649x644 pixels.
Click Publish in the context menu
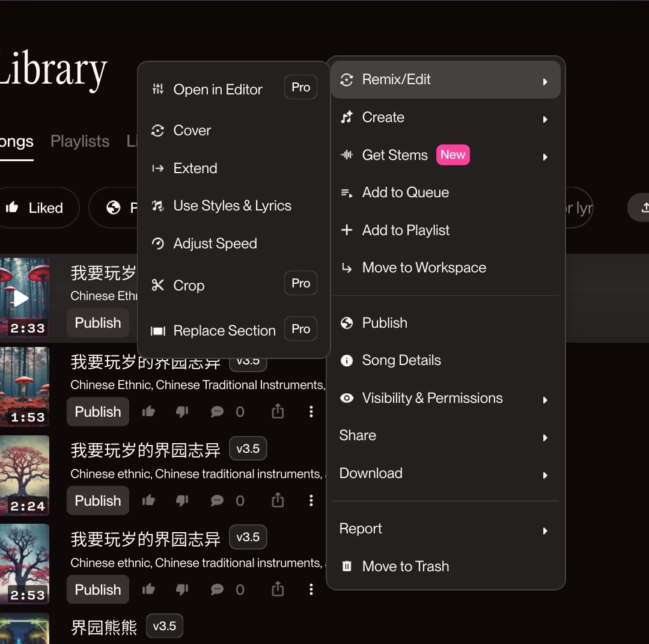[x=446, y=323]
